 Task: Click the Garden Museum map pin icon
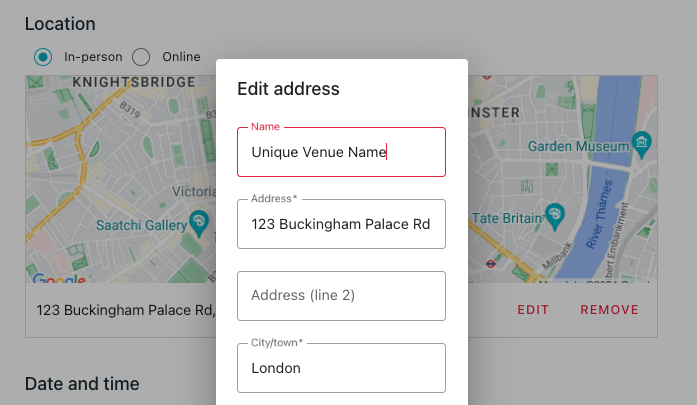641,144
